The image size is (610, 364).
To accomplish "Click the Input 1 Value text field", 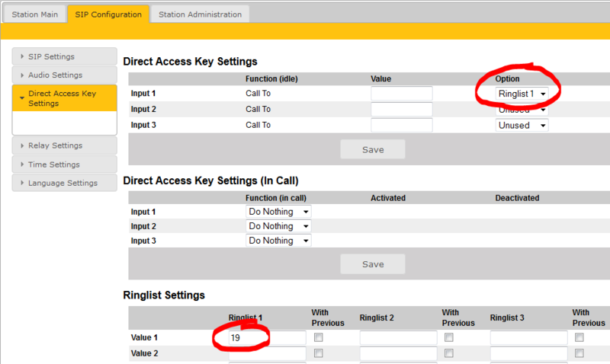I will [401, 94].
